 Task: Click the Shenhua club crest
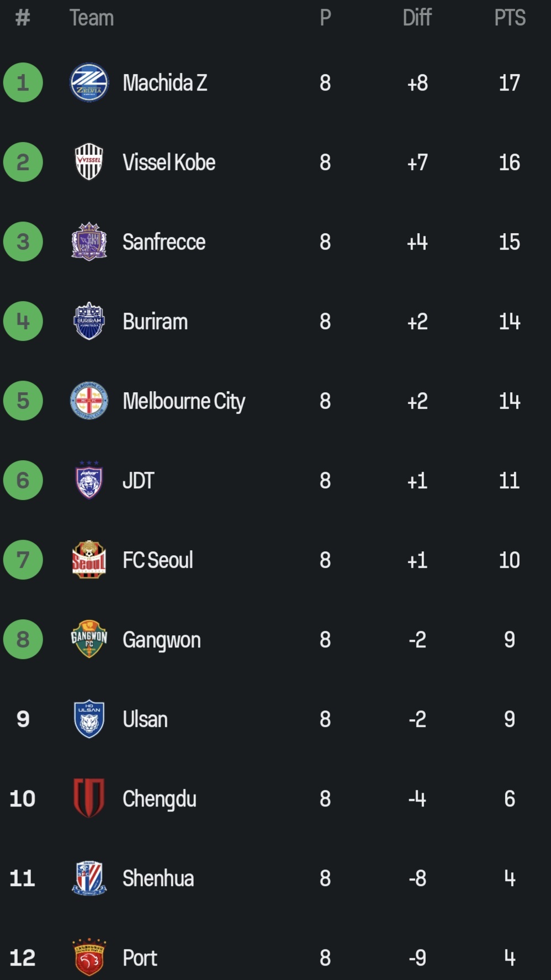tap(89, 878)
